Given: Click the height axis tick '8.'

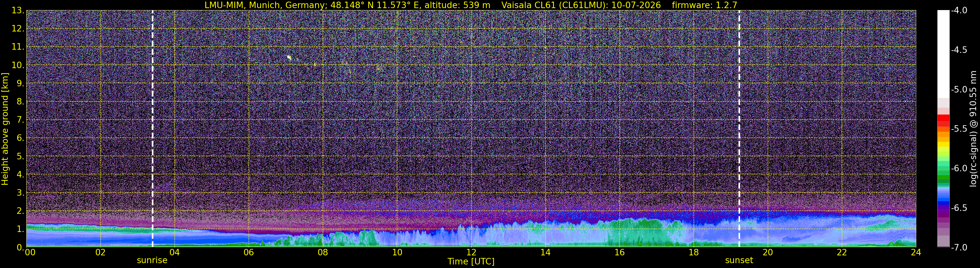Looking at the screenshot, I should (20, 102).
